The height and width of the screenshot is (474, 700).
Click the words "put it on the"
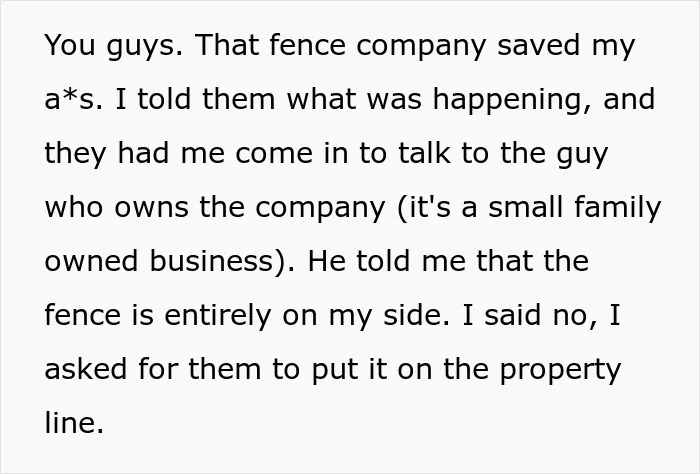click(400, 369)
